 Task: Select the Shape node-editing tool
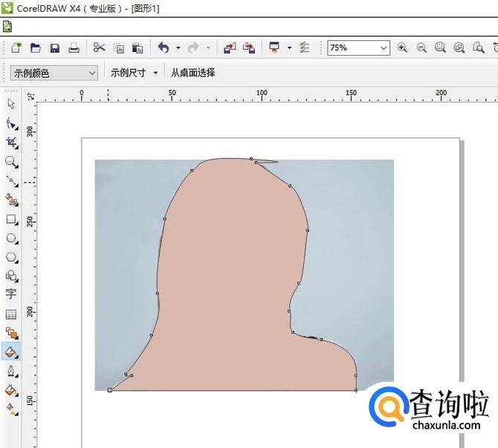click(x=12, y=123)
